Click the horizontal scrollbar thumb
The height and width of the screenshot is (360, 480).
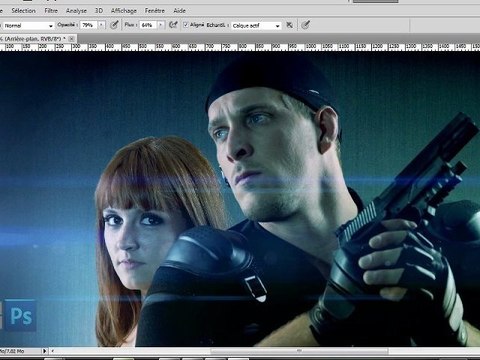[x=300, y=351]
